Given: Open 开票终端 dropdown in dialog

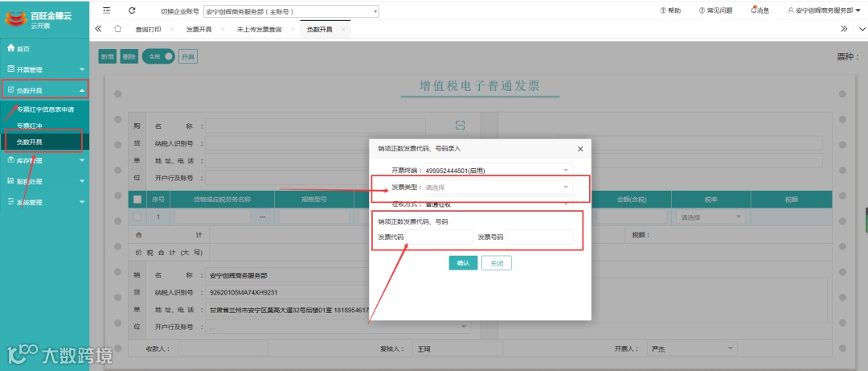Looking at the screenshot, I should (x=498, y=171).
